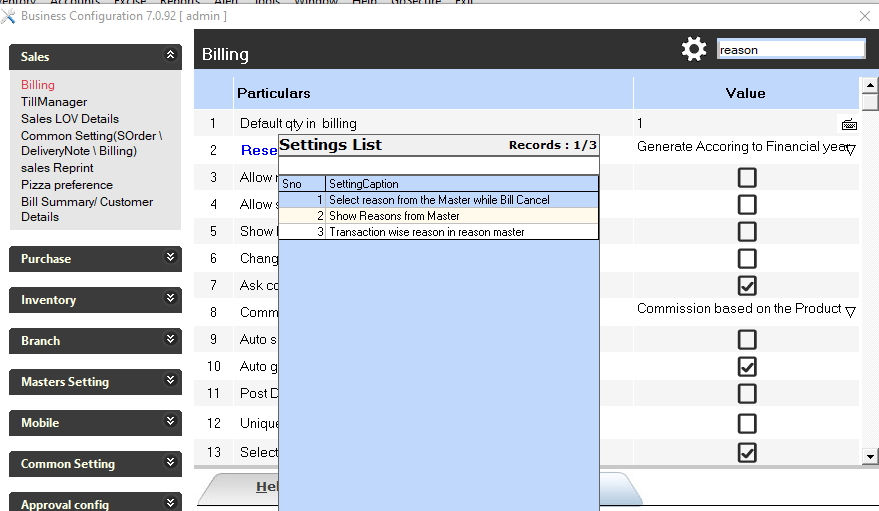Click the search field containing 'reason'
The height and width of the screenshot is (511, 879).
[790, 49]
